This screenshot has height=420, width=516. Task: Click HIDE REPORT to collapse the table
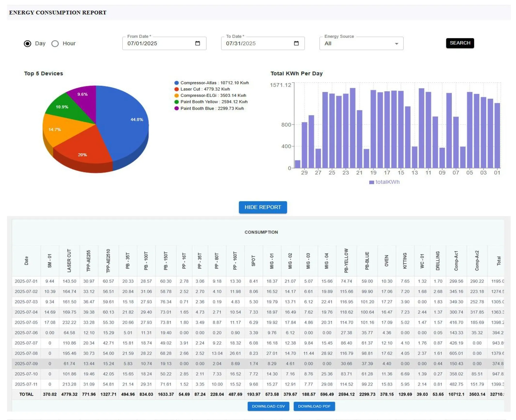click(x=262, y=207)
